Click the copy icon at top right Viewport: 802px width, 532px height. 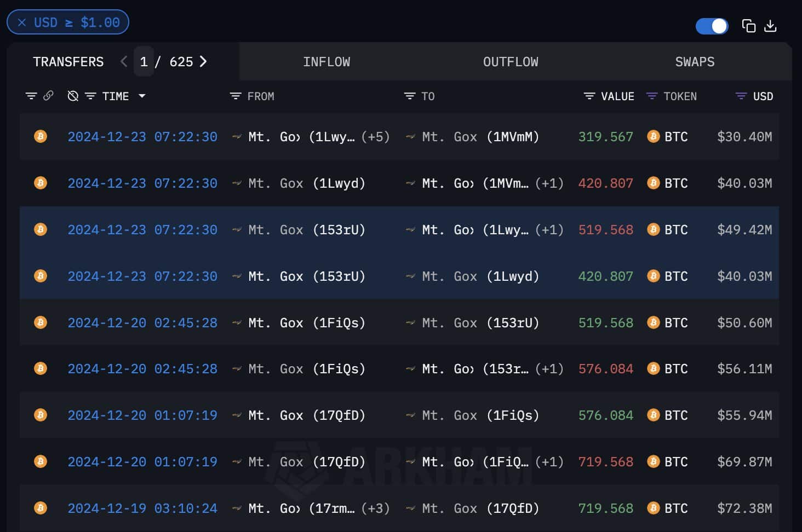[748, 26]
